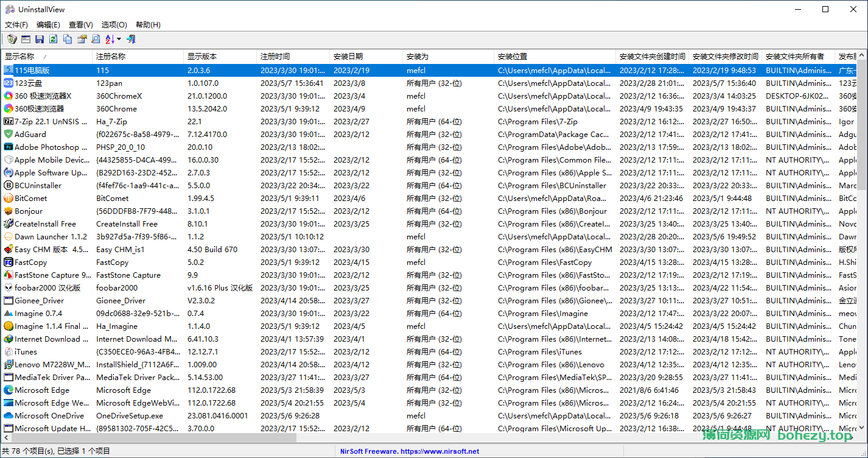The width and height of the screenshot is (868, 458).
Task: Open the 帮助(H) menu
Action: (148, 25)
